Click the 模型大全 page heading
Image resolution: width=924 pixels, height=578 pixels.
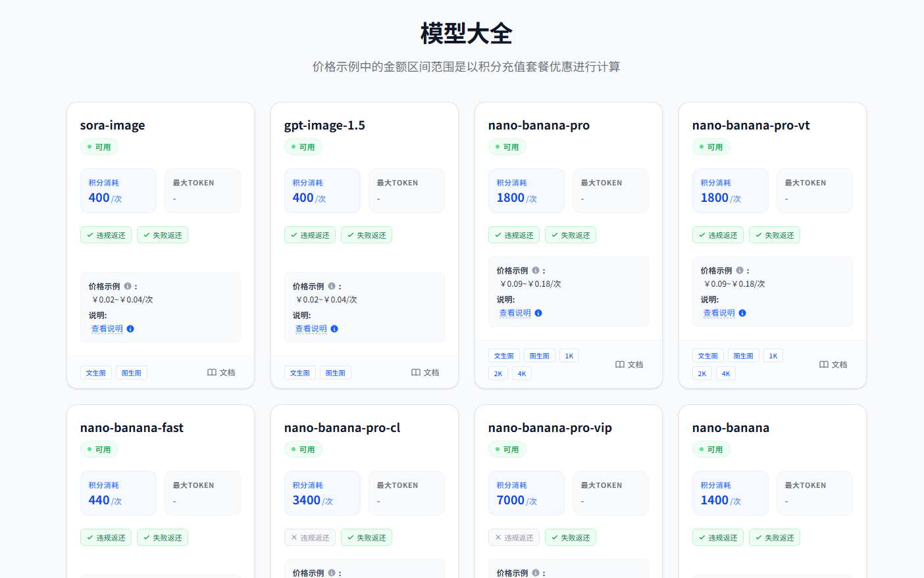[x=466, y=34]
